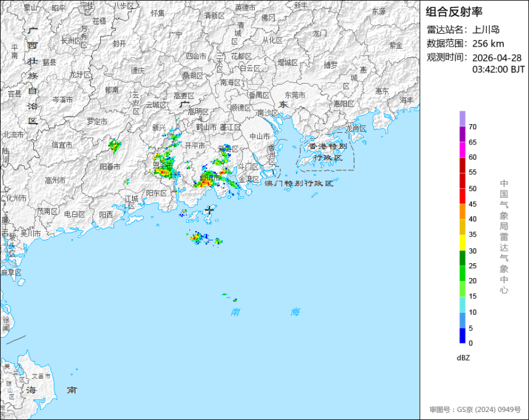
Task: Click the 组合反射率 title
Action: point(454,12)
